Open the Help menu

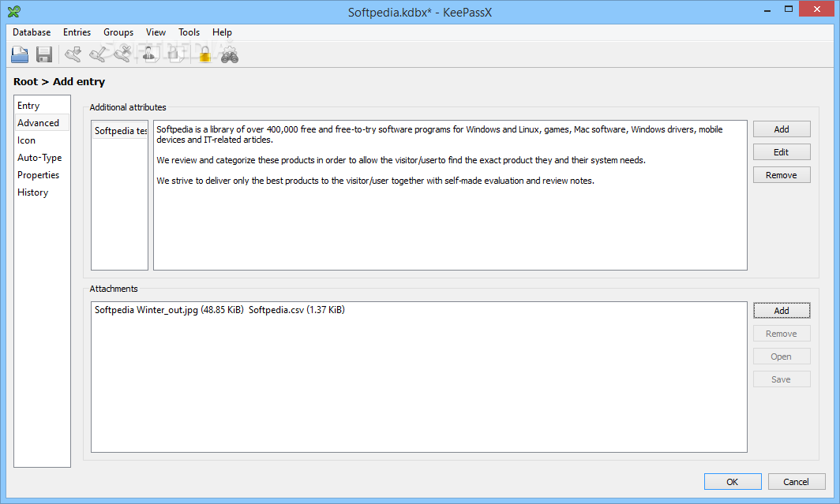pyautogui.click(x=222, y=32)
